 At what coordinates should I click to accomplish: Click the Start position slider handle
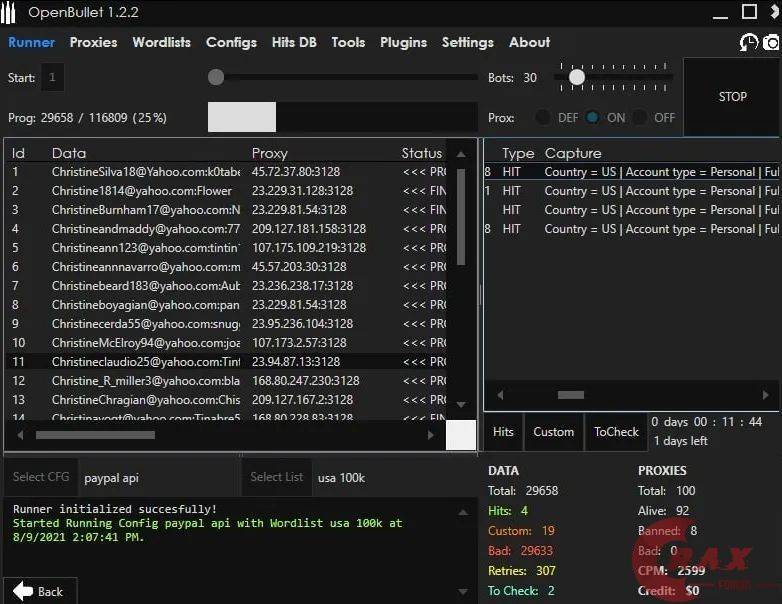click(x=216, y=77)
